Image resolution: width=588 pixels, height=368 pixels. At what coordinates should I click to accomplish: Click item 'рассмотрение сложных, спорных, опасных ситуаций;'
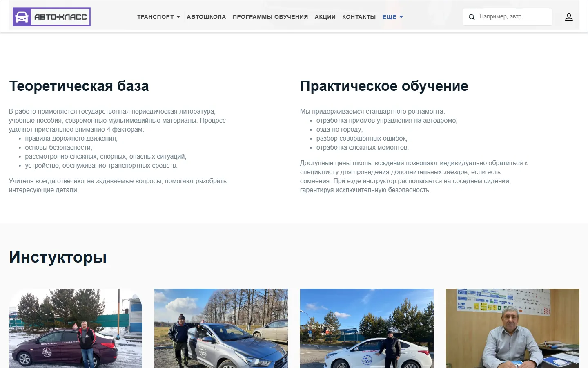pyautogui.click(x=106, y=157)
